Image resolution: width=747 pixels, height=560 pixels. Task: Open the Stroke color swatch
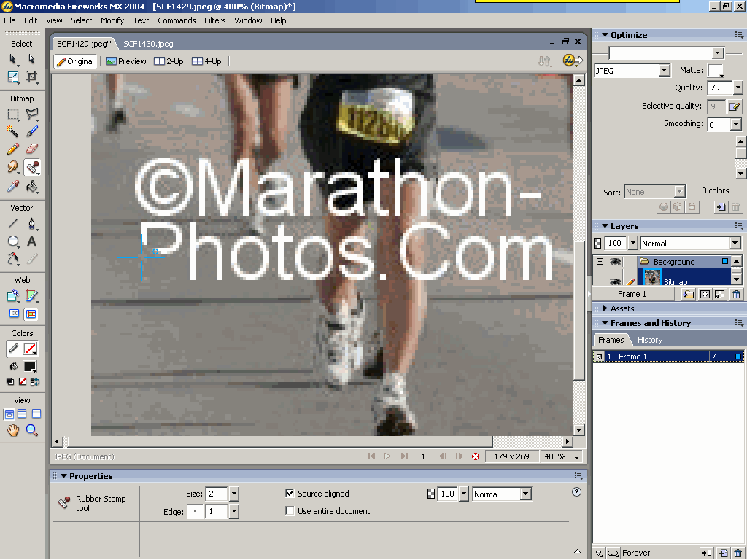[x=30, y=349]
